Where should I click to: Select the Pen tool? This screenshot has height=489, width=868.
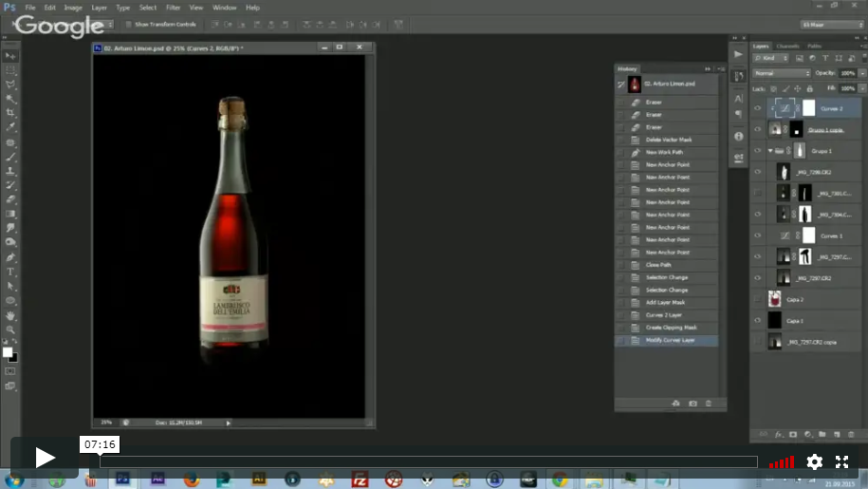(10, 257)
